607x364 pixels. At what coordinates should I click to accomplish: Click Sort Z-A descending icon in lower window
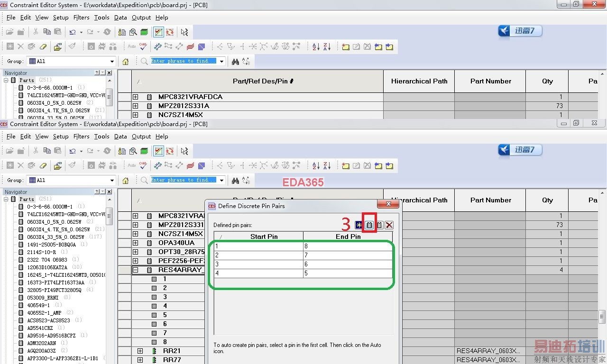(x=327, y=165)
